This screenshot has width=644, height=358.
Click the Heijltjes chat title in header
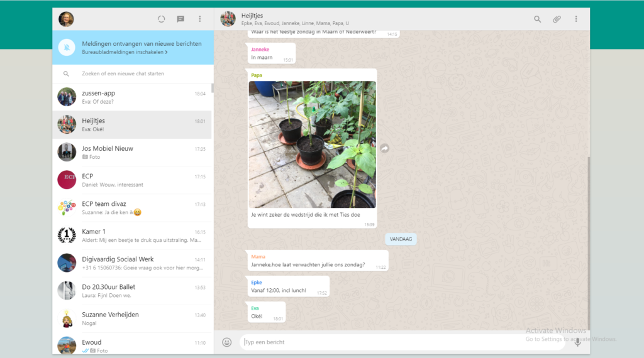pyautogui.click(x=252, y=16)
